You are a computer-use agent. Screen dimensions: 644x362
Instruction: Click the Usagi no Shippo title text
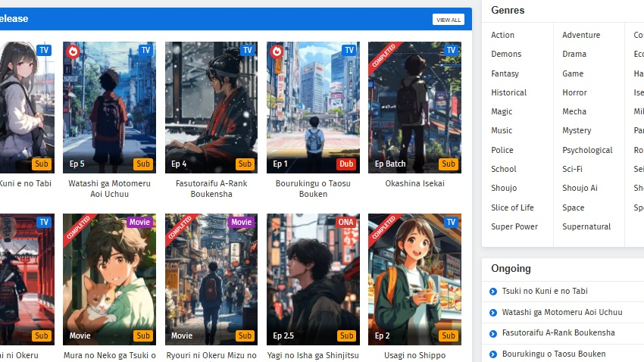point(415,355)
